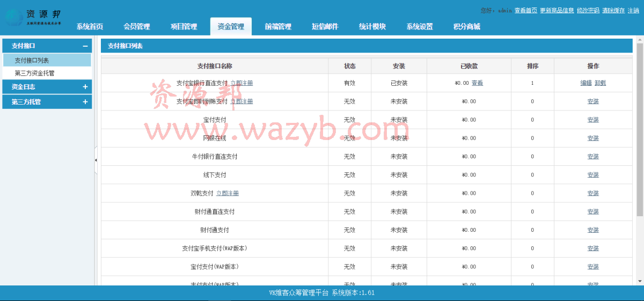Click the 排序 column header

(x=532, y=66)
